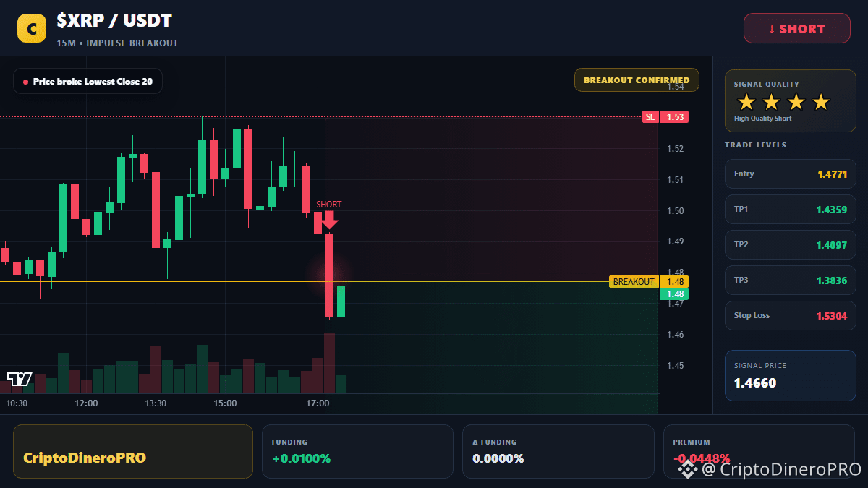Click the 1.52 price axis label

click(675, 149)
